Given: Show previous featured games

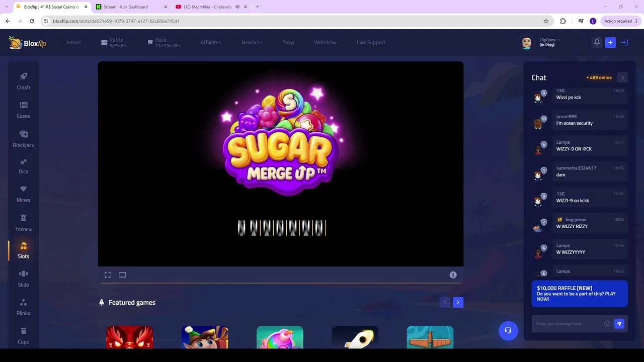Looking at the screenshot, I should click(445, 302).
